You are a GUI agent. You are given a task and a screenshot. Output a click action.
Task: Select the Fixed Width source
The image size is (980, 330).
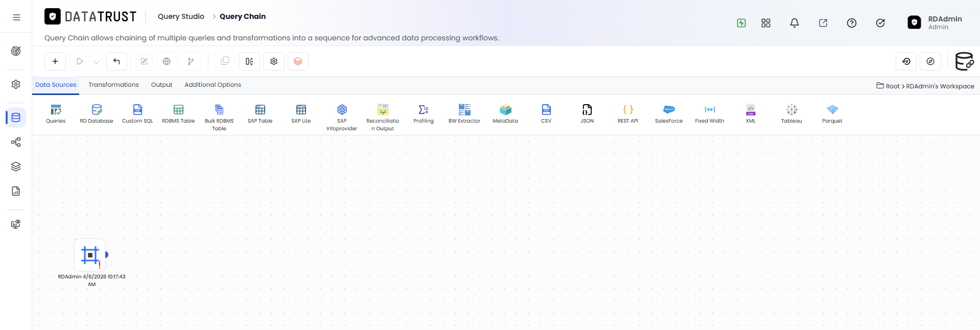coord(710,114)
